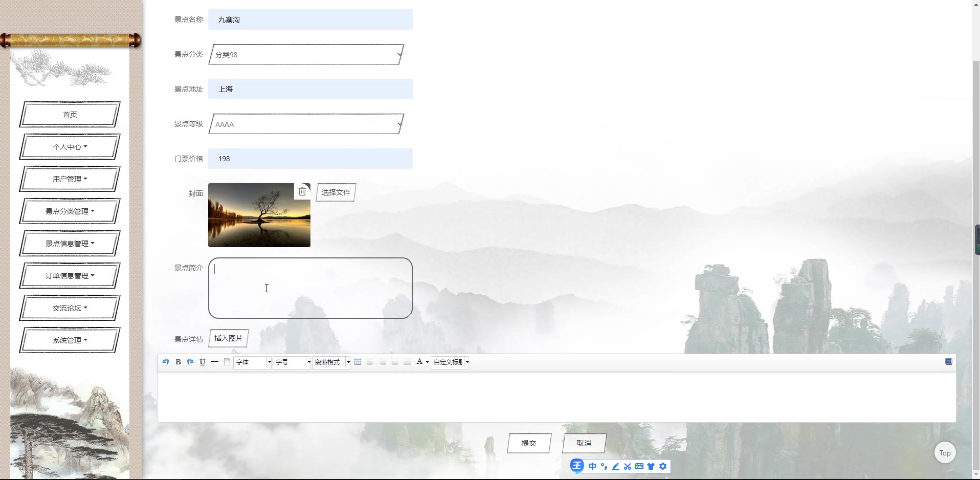Center-align text in the editor
Screen dimensions: 980x480
395,362
